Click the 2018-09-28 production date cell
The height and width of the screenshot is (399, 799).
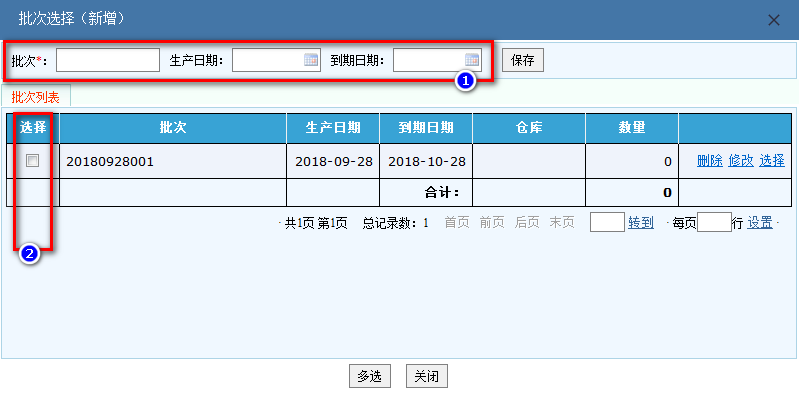334,162
